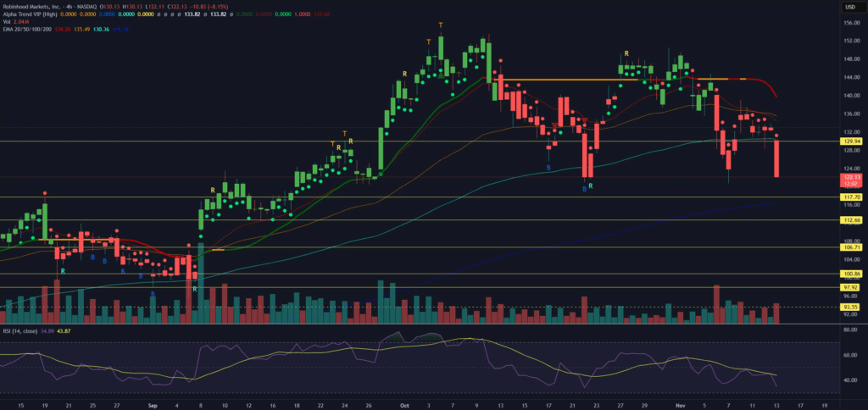Click the 25 date label on the time axis
This screenshot has height=410, width=868.
92,405
